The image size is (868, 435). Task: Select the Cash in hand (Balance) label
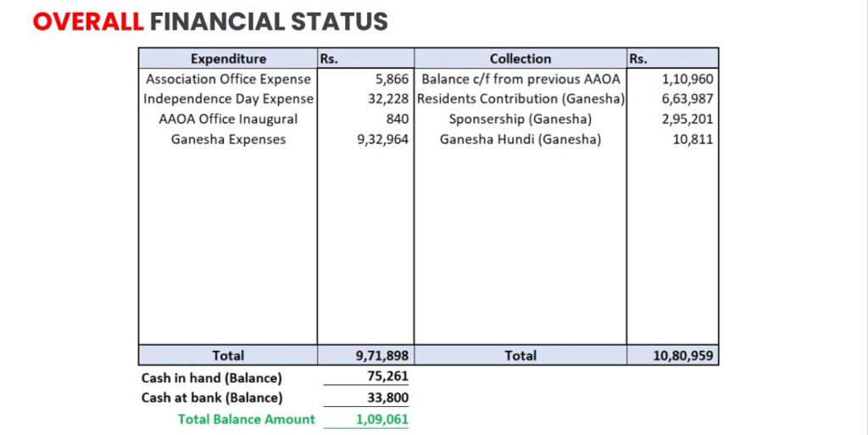coord(211,377)
